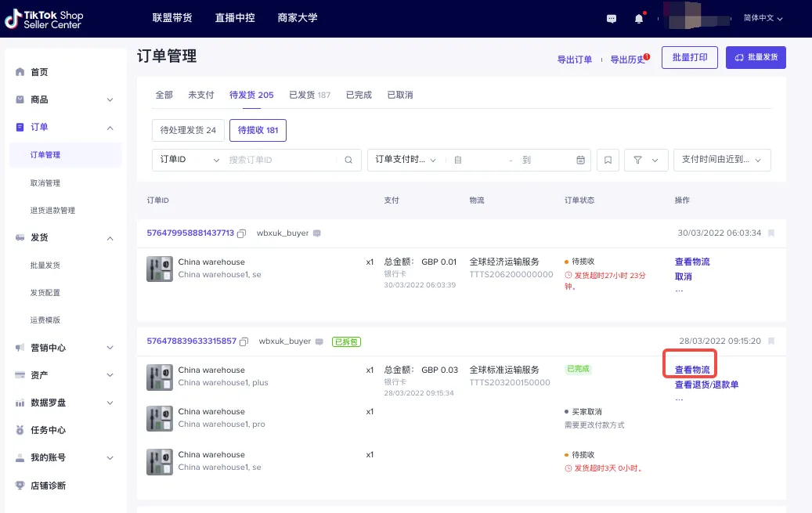This screenshot has width=812, height=513.
Task: Click the thumbnail of China warehouse1, plus product
Action: click(x=159, y=377)
